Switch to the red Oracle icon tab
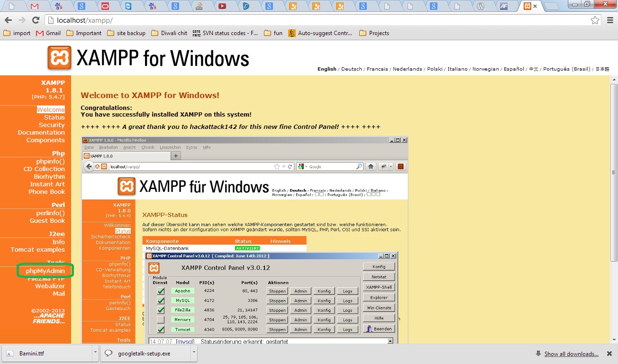Screen dimensions: 618x364 [x=105, y=6]
